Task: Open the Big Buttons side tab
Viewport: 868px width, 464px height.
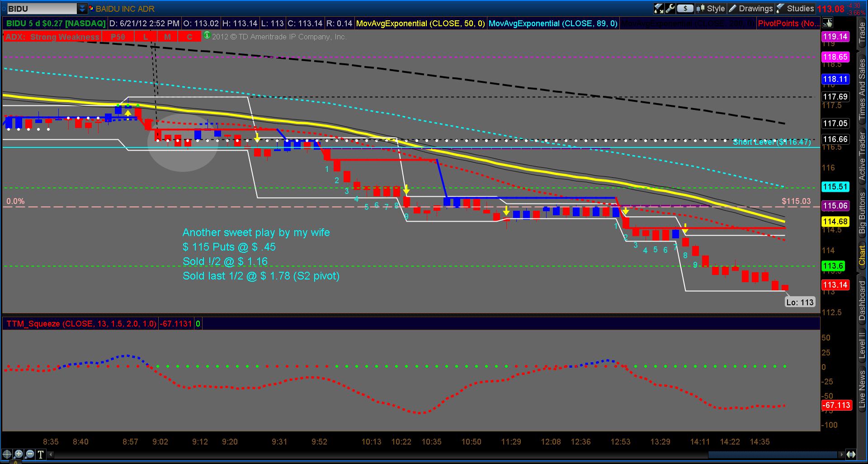Action: pyautogui.click(x=862, y=213)
